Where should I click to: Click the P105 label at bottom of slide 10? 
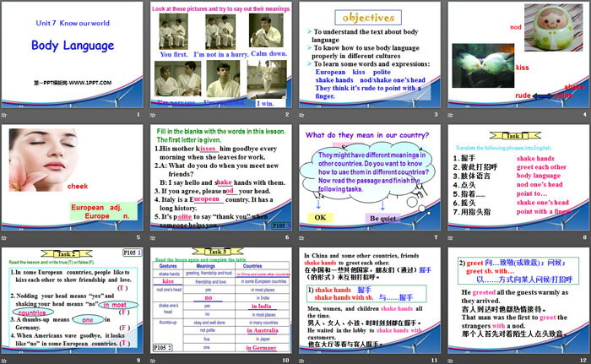[164, 346]
